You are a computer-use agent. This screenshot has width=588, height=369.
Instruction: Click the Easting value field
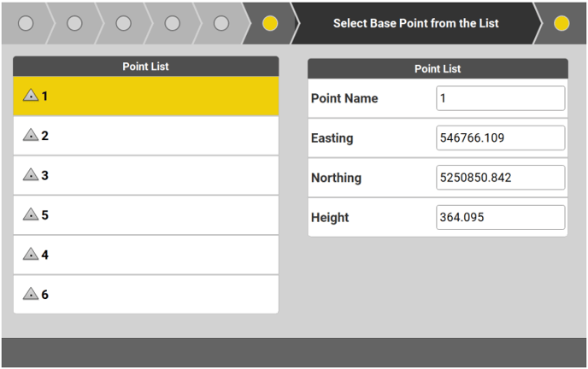point(500,138)
